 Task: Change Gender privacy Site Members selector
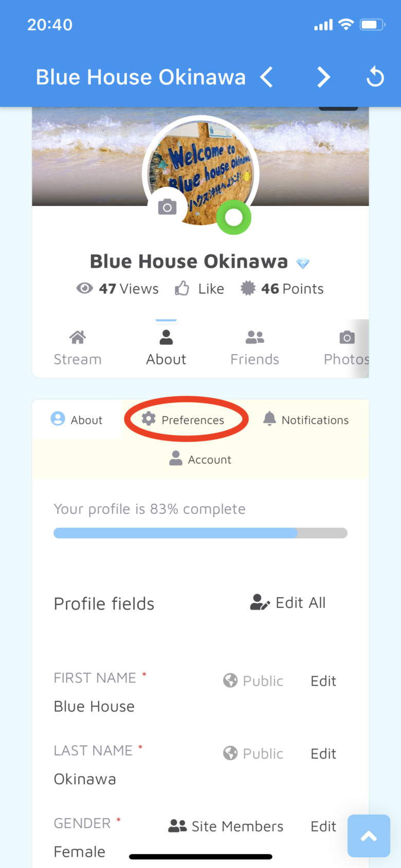(226, 826)
